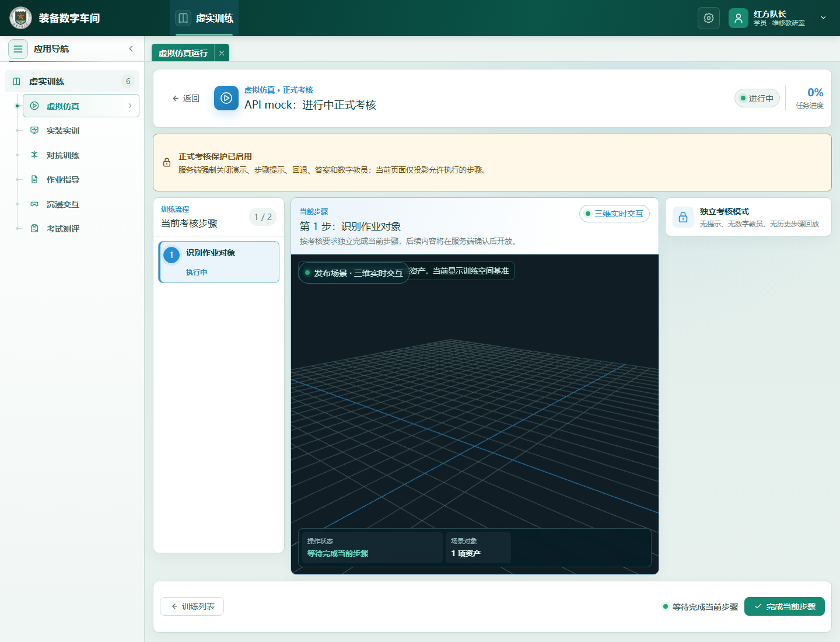840x642 pixels.
Task: Click the 对抗训练 crossed icon
Action: coord(34,155)
